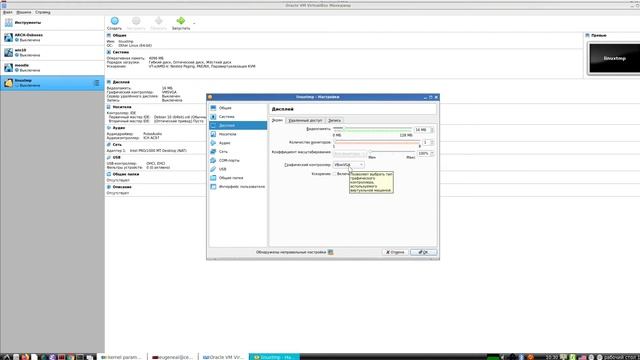640x360 pixels.
Task: Click the Сеть section header in details pane
Action: tap(117, 144)
